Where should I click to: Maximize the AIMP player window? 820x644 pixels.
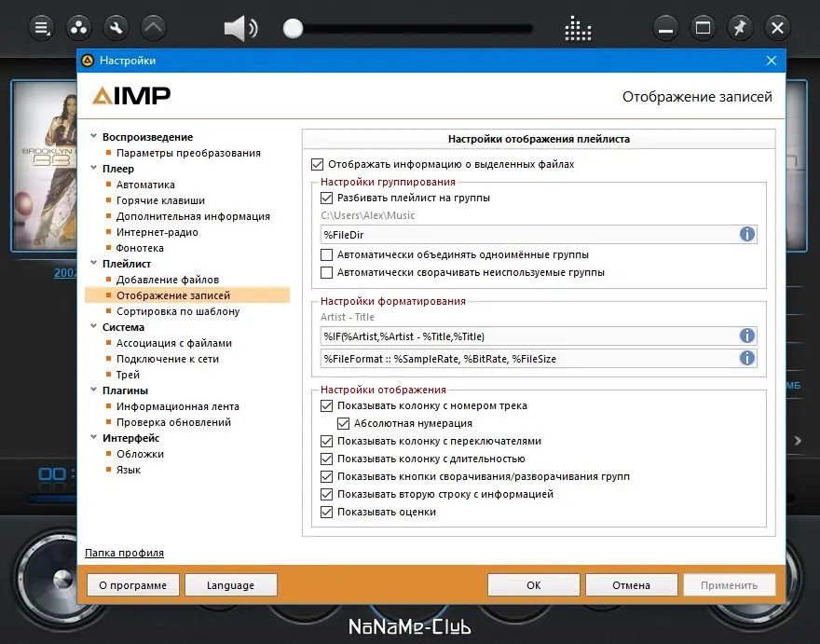click(703, 27)
